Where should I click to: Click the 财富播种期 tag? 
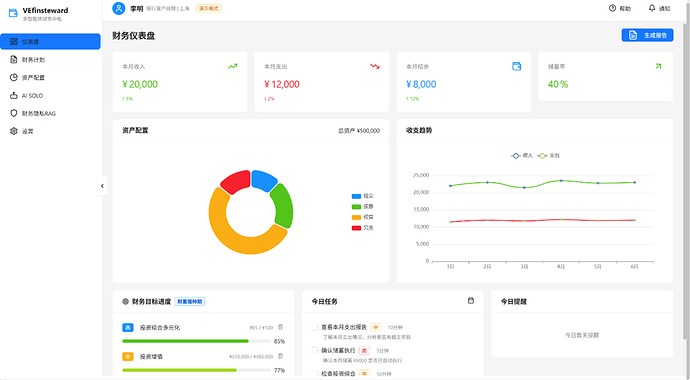190,301
